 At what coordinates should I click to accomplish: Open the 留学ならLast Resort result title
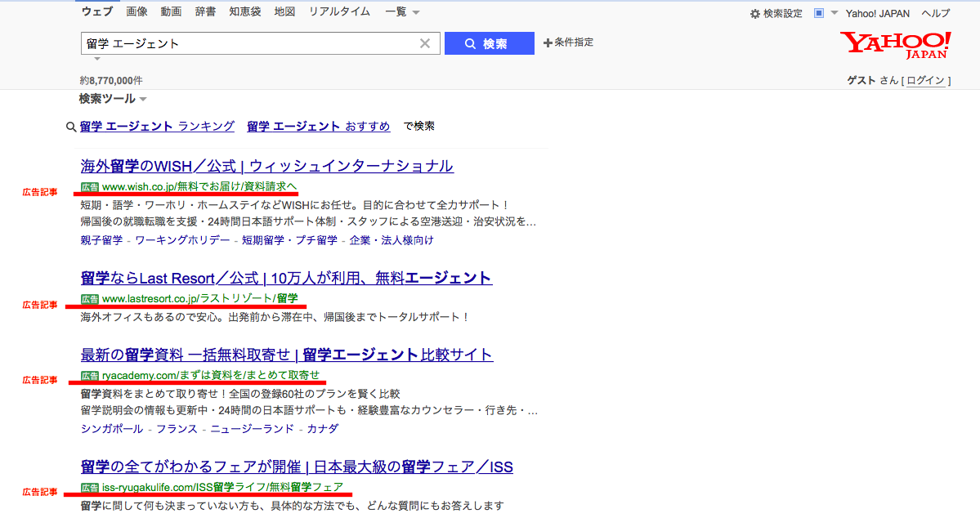[x=286, y=278]
